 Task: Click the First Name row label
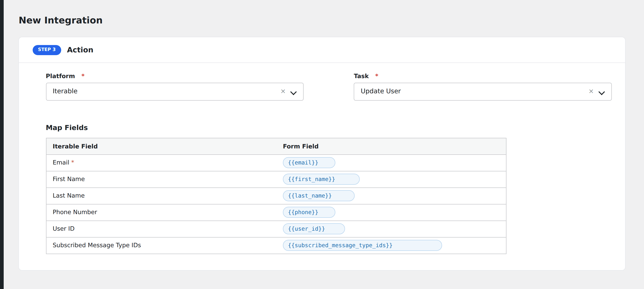69,179
